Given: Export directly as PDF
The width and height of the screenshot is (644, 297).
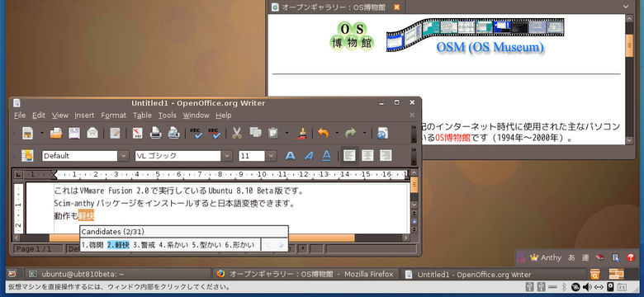Looking at the screenshot, I should click(x=137, y=133).
